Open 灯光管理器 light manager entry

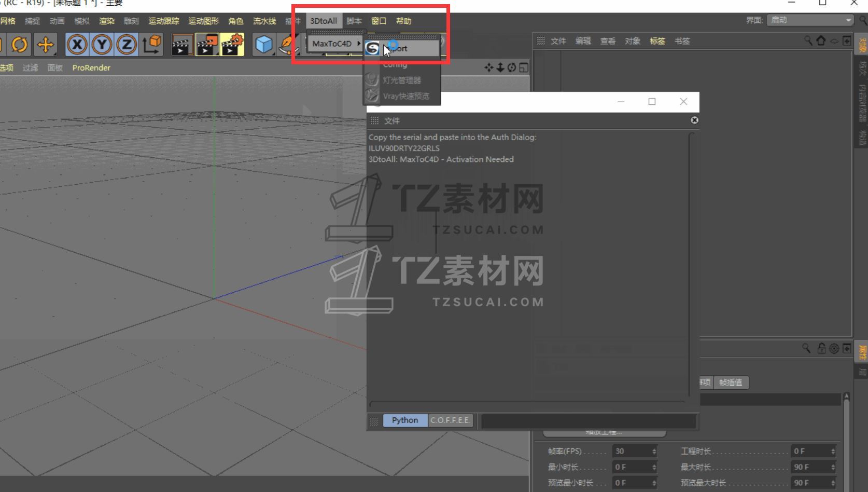point(402,80)
